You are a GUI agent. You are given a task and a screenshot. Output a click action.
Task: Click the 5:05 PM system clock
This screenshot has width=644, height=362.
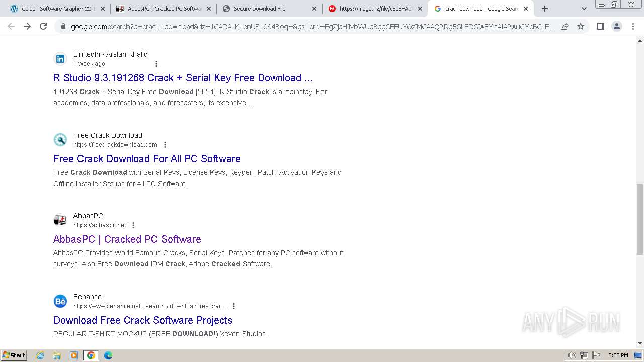click(618, 355)
